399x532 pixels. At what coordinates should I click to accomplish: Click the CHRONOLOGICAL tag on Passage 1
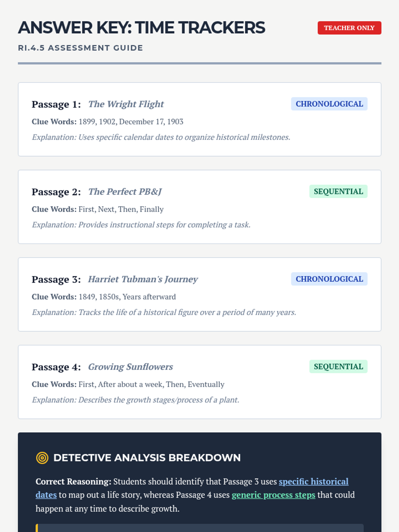[x=329, y=104]
